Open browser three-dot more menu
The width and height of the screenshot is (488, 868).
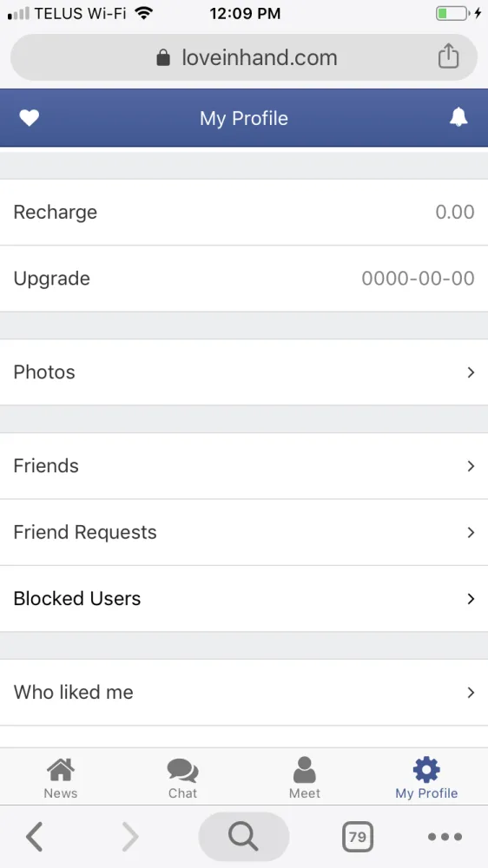[x=445, y=837]
